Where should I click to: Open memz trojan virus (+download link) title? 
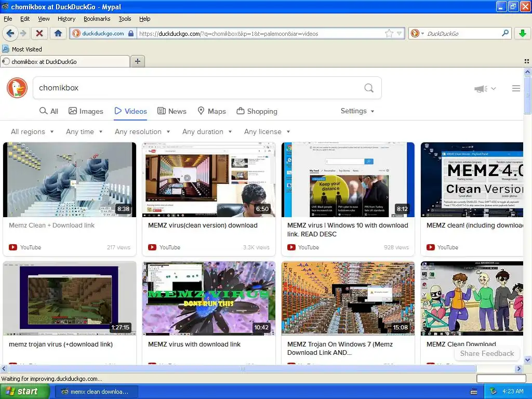61,344
